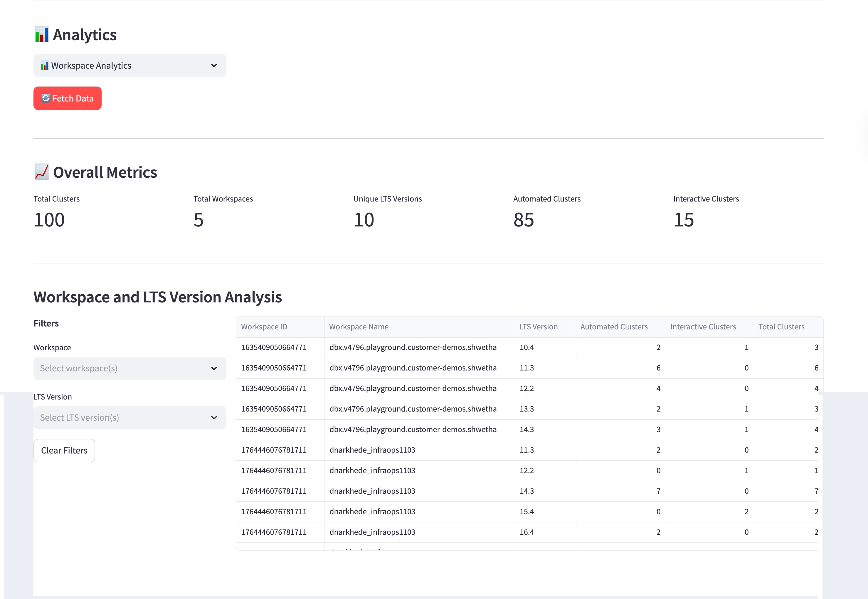Select the shwetha workspace row with LTS 10.4
This screenshot has width=868, height=599.
pos(412,347)
